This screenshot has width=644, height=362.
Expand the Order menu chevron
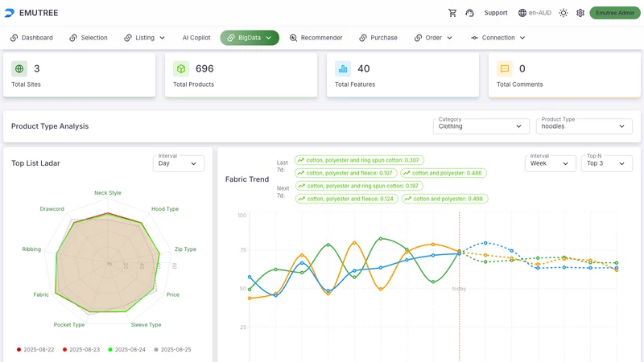(x=450, y=38)
